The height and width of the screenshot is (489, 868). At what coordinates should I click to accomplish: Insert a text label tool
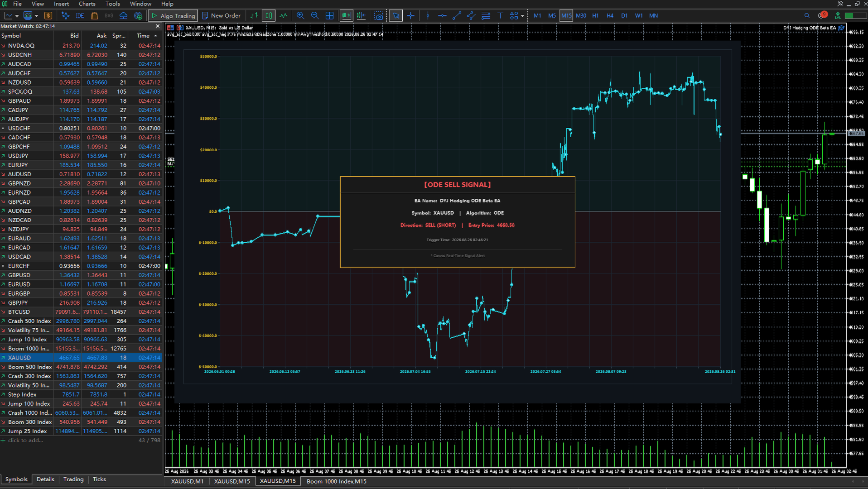coord(500,15)
